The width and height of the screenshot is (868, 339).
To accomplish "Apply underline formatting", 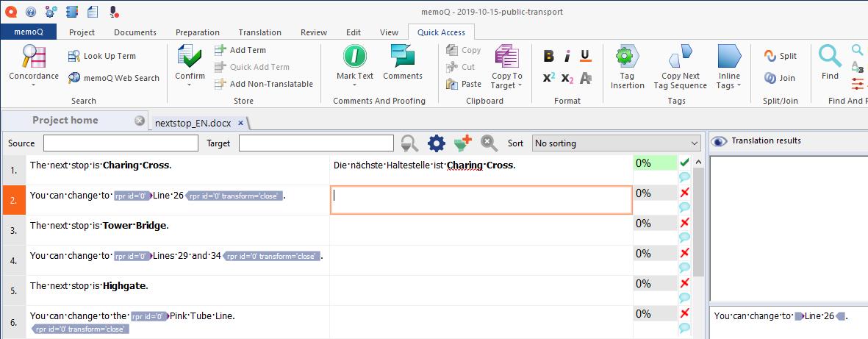I will pos(586,56).
